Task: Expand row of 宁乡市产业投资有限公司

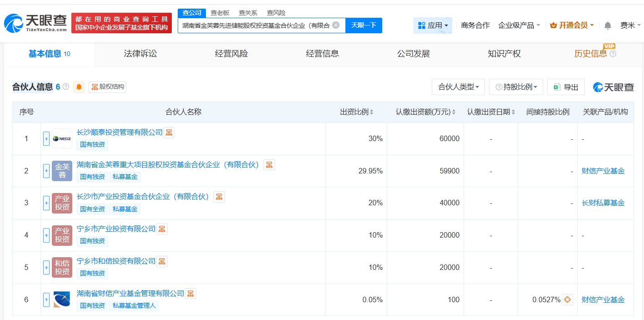Action: pos(46,235)
